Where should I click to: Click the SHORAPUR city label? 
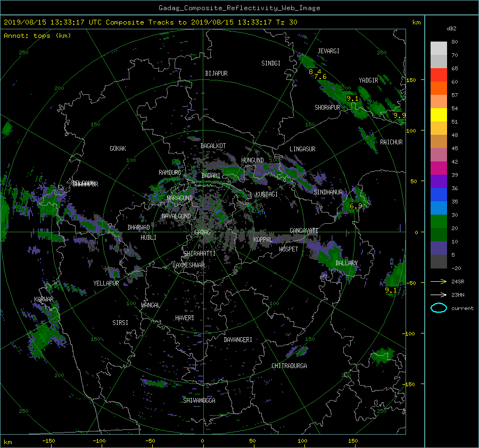click(327, 107)
